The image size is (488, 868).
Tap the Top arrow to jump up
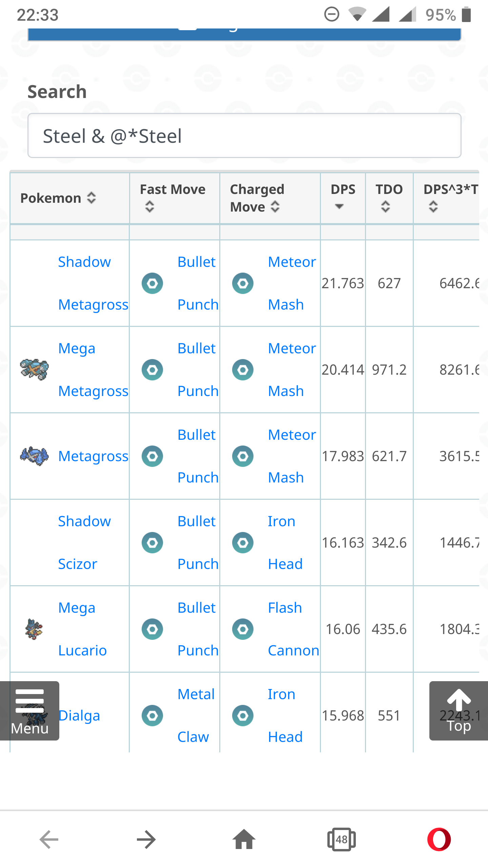[459, 711]
